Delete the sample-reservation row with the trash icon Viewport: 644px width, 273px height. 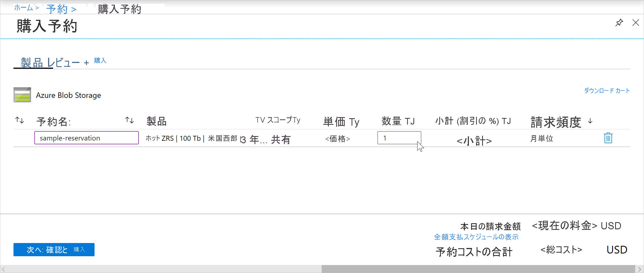[x=608, y=138]
